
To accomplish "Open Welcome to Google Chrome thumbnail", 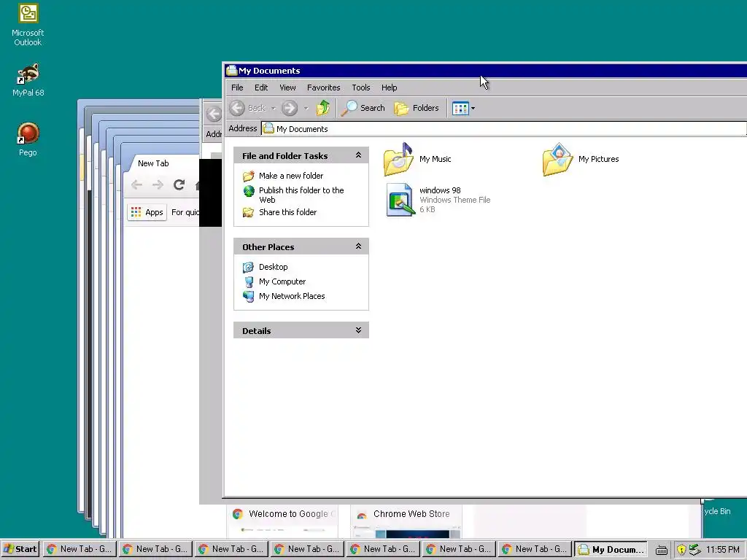I will pos(283,521).
